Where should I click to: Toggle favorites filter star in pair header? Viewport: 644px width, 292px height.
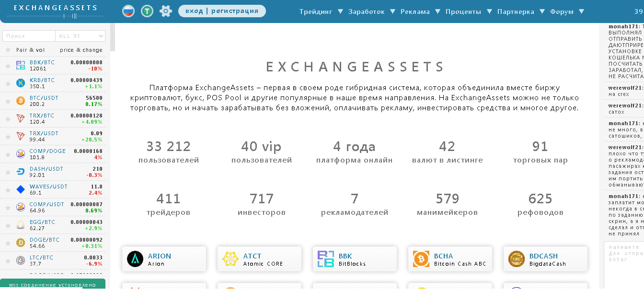point(8,50)
